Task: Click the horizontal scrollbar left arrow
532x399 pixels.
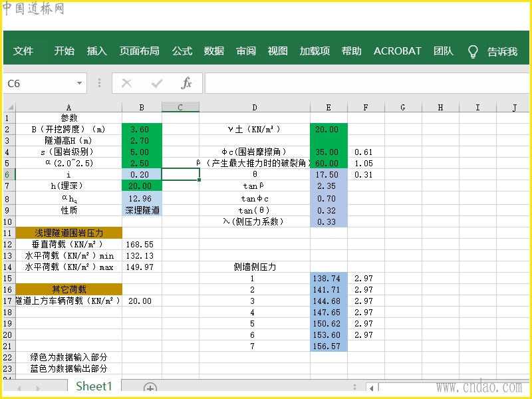Action: coord(372,388)
